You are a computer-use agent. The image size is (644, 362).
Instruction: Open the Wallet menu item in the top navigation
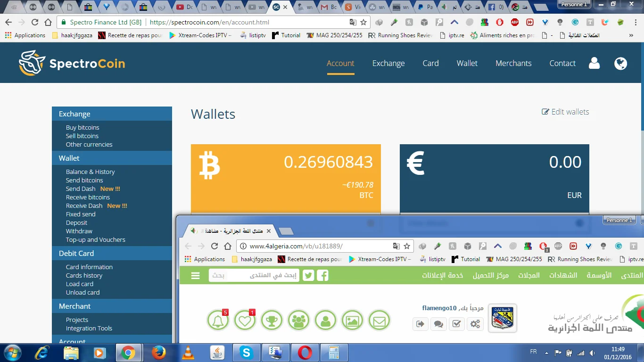[467, 63]
